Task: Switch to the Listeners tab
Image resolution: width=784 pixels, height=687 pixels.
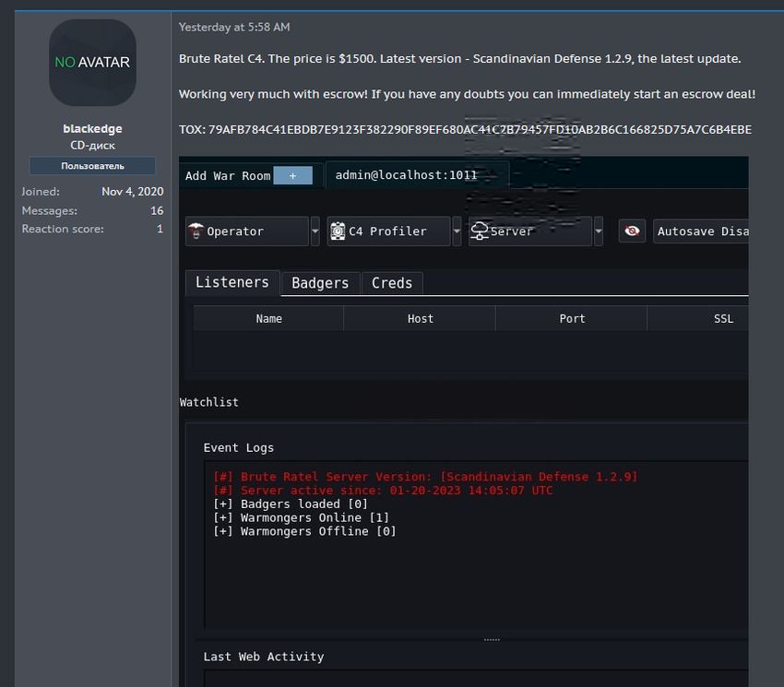Action: [232, 282]
